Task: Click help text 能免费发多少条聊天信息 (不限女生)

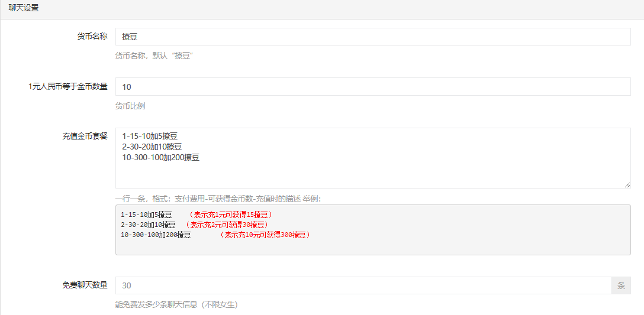Action: coord(176,305)
